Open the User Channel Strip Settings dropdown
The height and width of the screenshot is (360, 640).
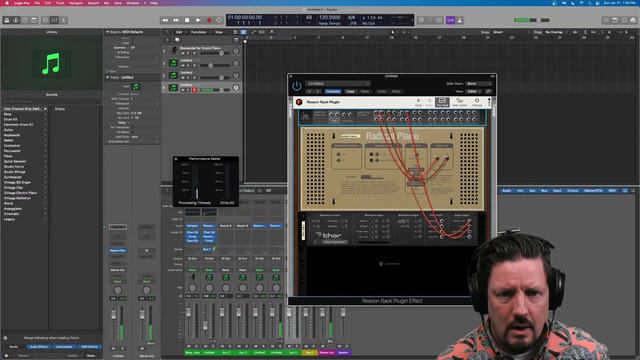[x=25, y=109]
